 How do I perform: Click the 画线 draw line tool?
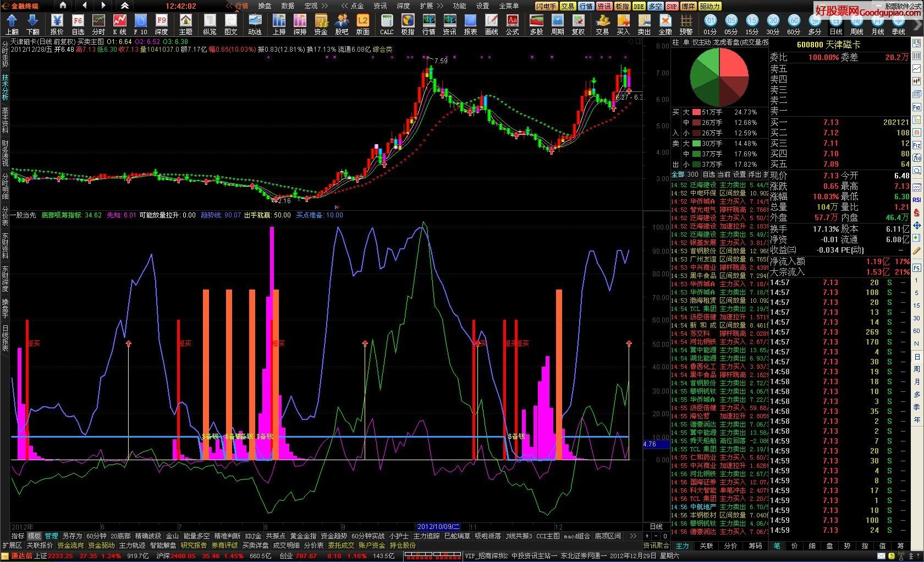(491, 24)
